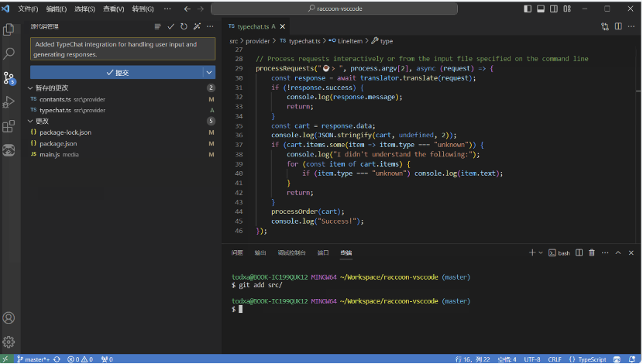This screenshot has height=364, width=643.
Task: Open the Extensions view in activity bar
Action: pyautogui.click(x=9, y=125)
